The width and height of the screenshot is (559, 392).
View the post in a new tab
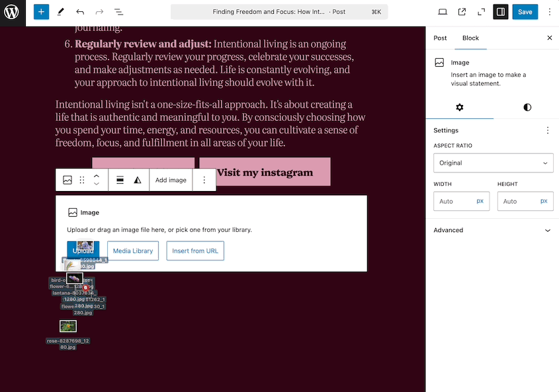tap(462, 12)
